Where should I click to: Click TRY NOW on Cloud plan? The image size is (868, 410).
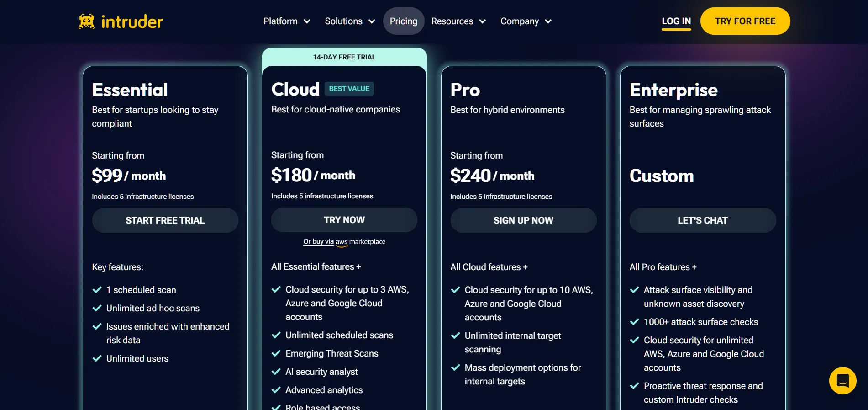tap(344, 220)
